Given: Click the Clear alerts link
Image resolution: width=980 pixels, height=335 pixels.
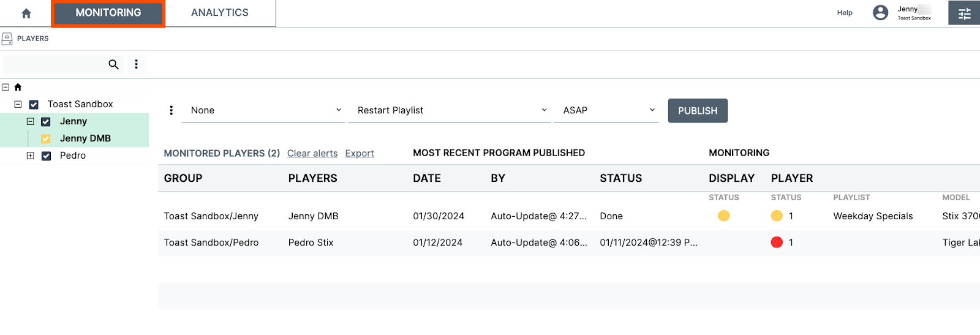Looking at the screenshot, I should click(312, 153).
